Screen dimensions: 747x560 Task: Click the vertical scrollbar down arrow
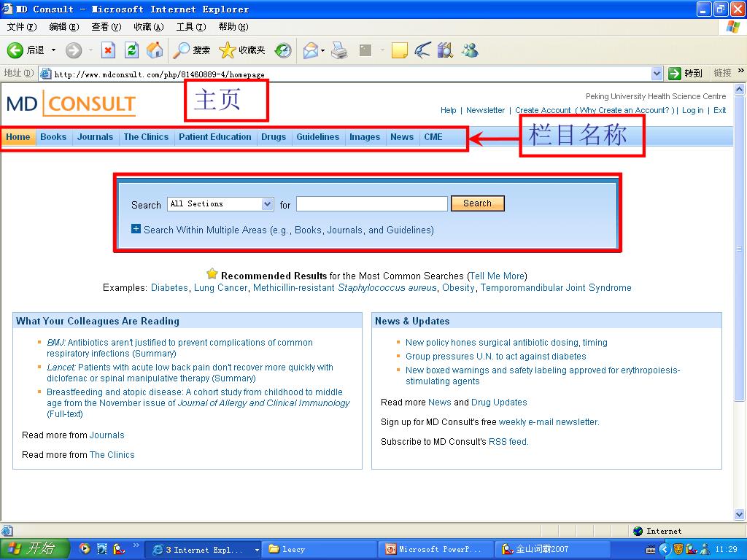pos(740,514)
